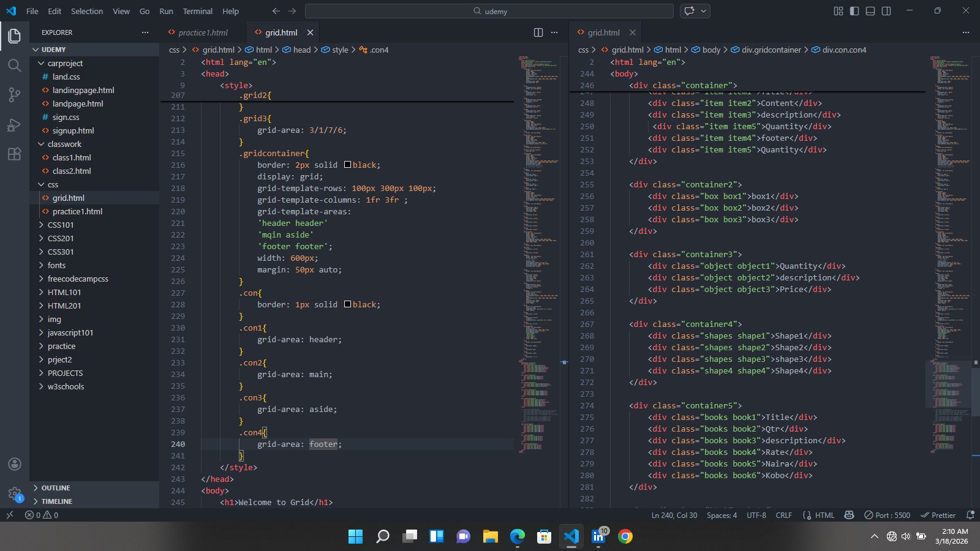Open the Accounts menu icon
980x551 pixels.
click(15, 464)
